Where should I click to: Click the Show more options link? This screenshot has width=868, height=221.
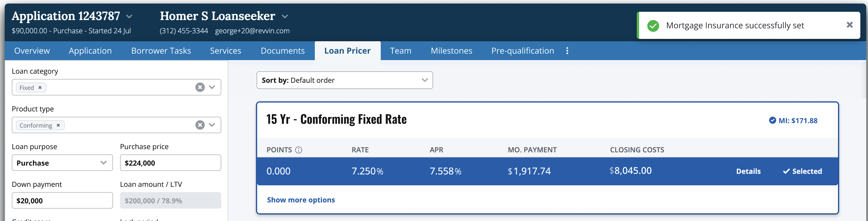[301, 200]
